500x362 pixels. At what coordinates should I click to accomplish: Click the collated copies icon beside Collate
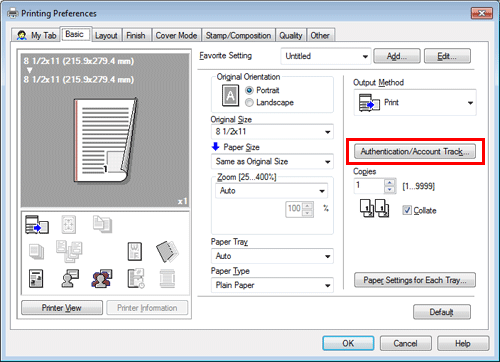point(374,208)
